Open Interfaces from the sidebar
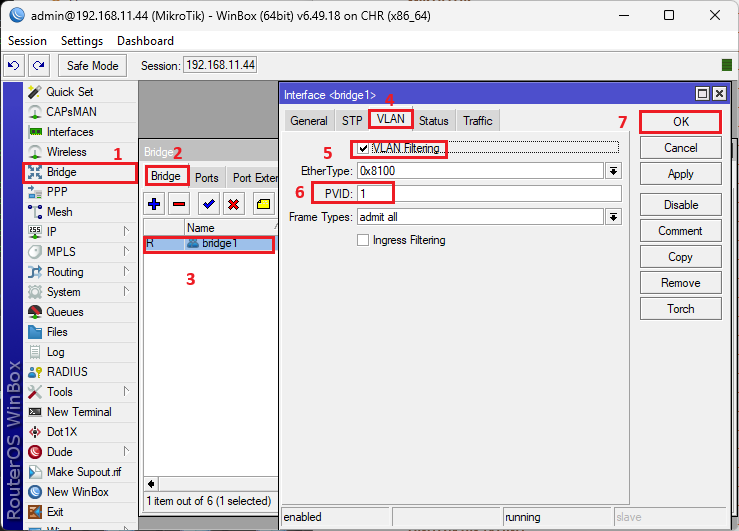Image resolution: width=739 pixels, height=531 pixels. coord(69,132)
